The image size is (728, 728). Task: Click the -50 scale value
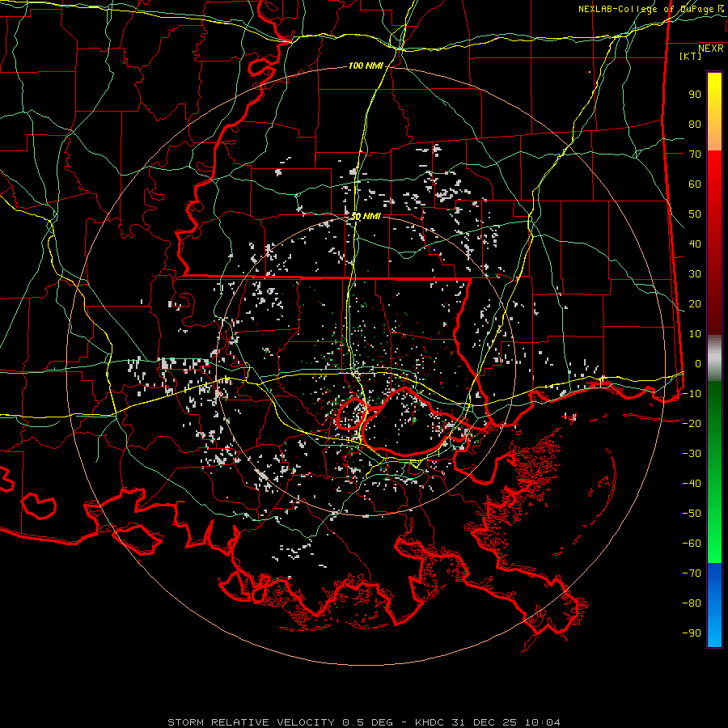click(x=692, y=514)
